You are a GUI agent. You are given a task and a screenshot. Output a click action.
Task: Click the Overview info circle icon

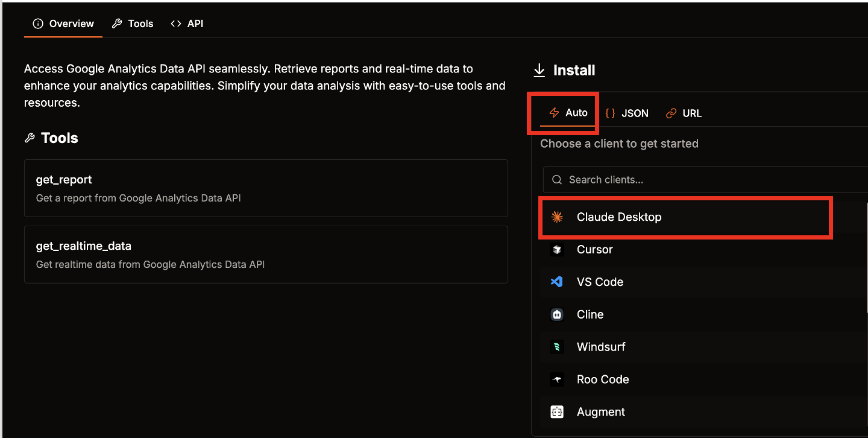pyautogui.click(x=38, y=24)
